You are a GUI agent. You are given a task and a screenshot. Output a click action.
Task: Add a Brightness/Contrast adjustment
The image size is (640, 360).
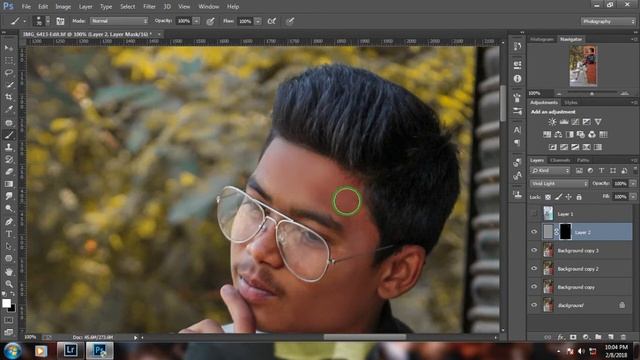pyautogui.click(x=552, y=122)
